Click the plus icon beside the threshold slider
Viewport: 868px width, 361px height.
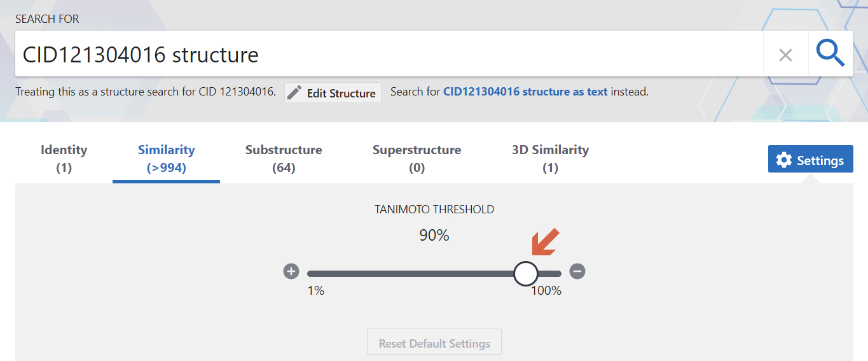coord(291,272)
